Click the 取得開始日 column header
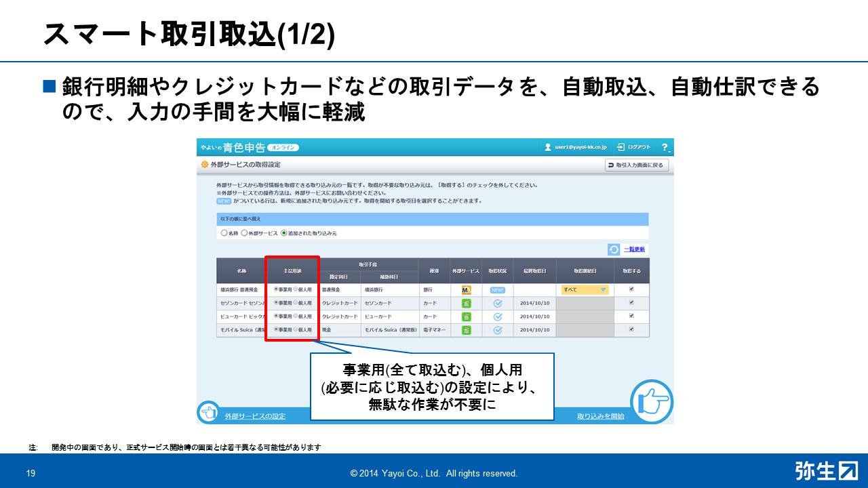868x488 pixels. (x=585, y=270)
